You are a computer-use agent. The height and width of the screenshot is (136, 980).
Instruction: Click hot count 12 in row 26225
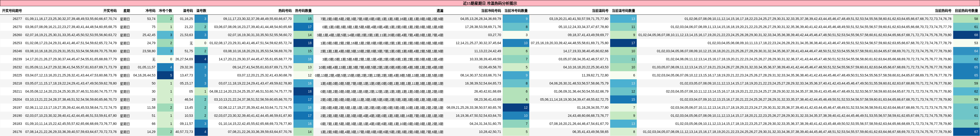[x=303, y=75]
